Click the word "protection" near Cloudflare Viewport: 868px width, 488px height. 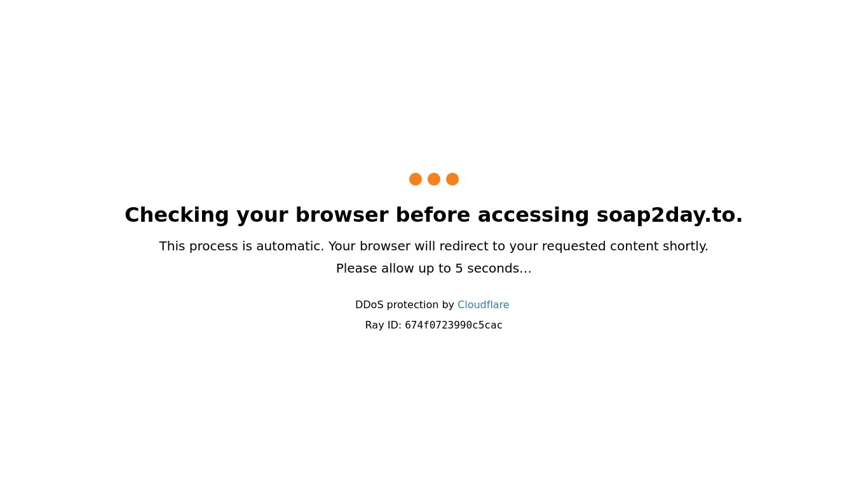pyautogui.click(x=413, y=305)
